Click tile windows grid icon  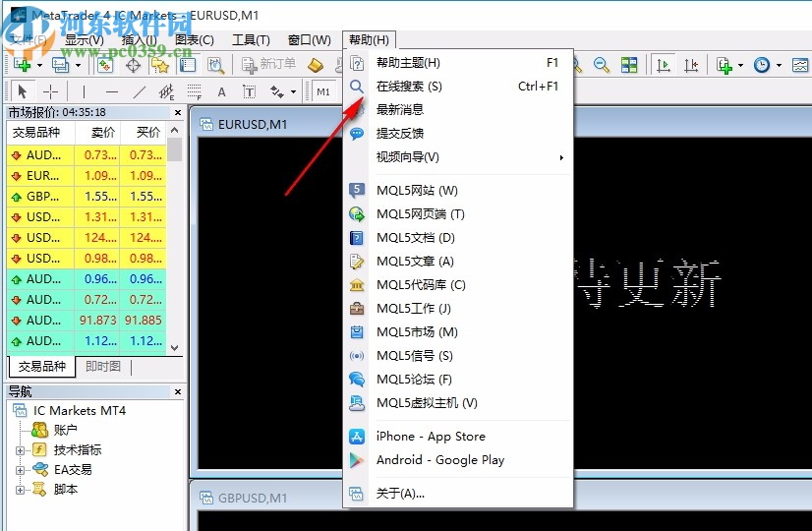[629, 65]
